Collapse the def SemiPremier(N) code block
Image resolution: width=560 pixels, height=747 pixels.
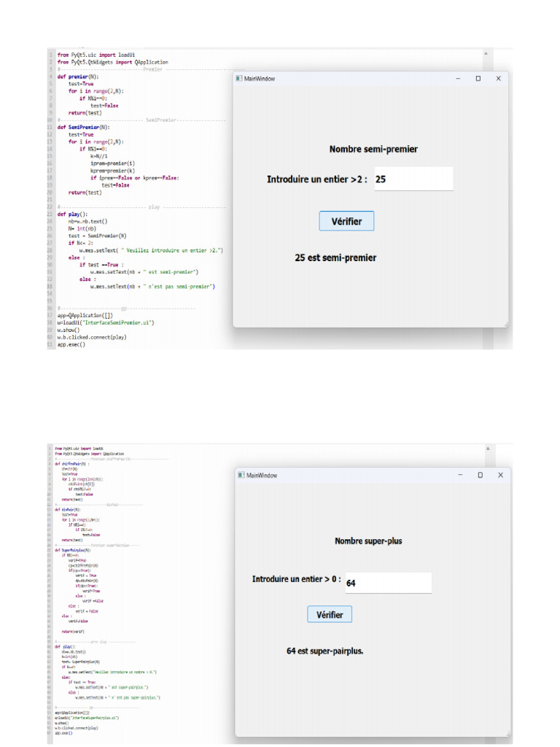pos(55,127)
